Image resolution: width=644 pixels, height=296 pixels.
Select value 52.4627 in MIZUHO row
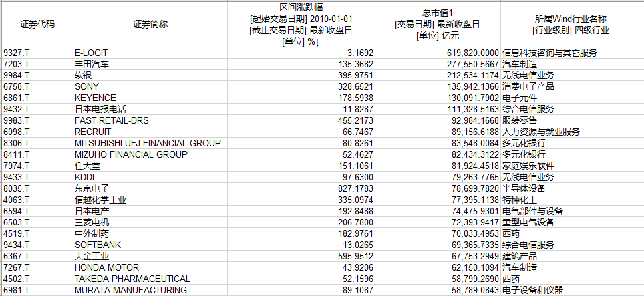[301, 155]
